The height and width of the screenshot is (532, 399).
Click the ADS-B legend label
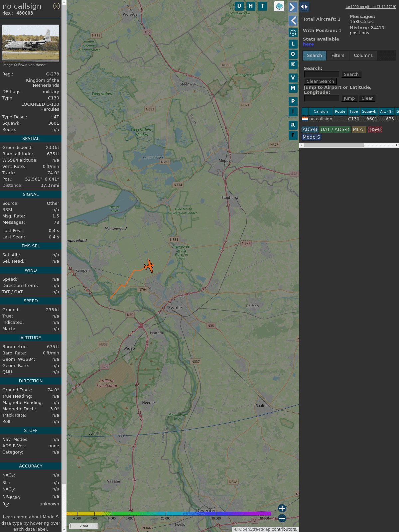(310, 130)
